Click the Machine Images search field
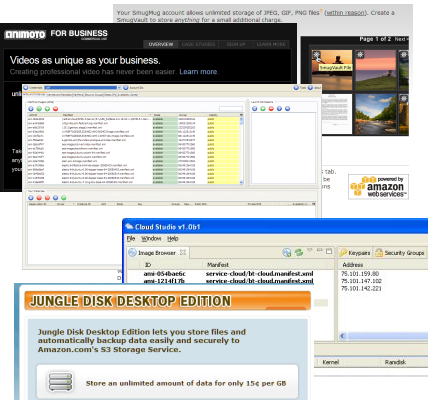The width and height of the screenshot is (428, 400). pos(231,109)
